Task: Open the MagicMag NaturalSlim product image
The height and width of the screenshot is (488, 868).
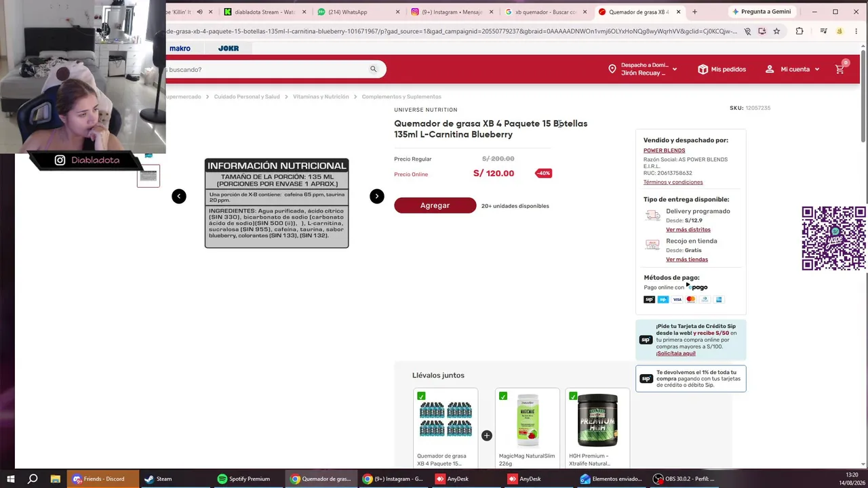Action: (528, 420)
